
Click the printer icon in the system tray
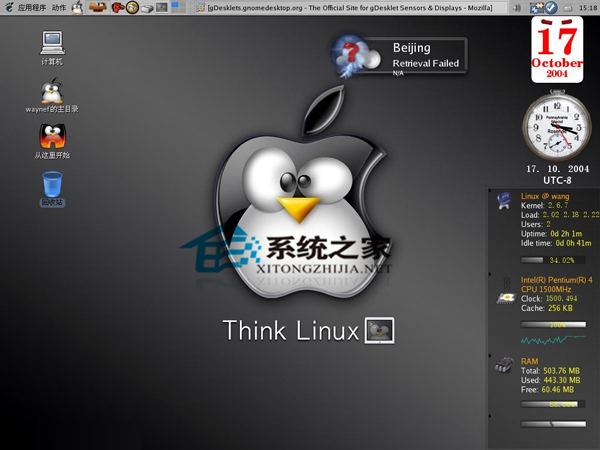point(568,8)
